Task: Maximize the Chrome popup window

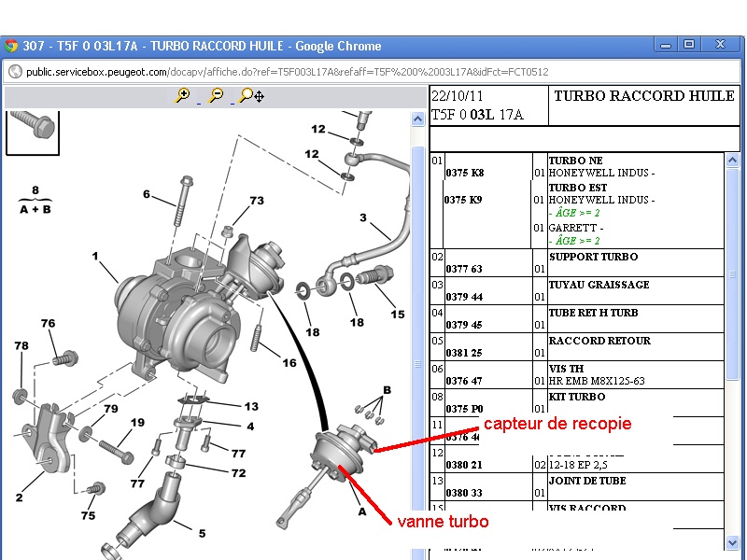Action: point(689,45)
